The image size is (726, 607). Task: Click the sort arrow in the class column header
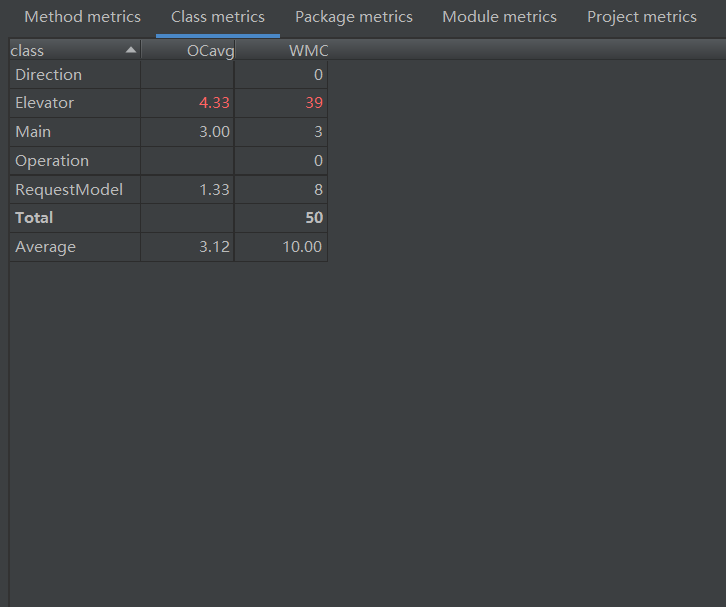coord(130,50)
